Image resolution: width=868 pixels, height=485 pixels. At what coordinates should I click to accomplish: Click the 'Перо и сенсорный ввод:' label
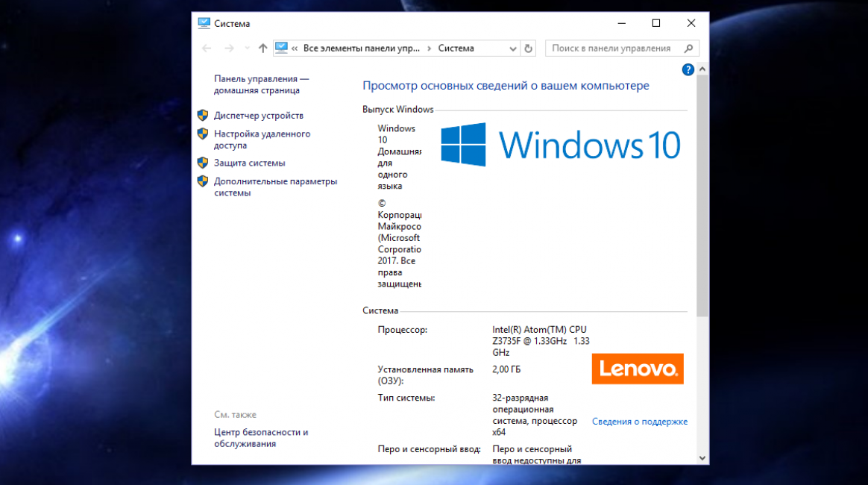click(x=429, y=449)
